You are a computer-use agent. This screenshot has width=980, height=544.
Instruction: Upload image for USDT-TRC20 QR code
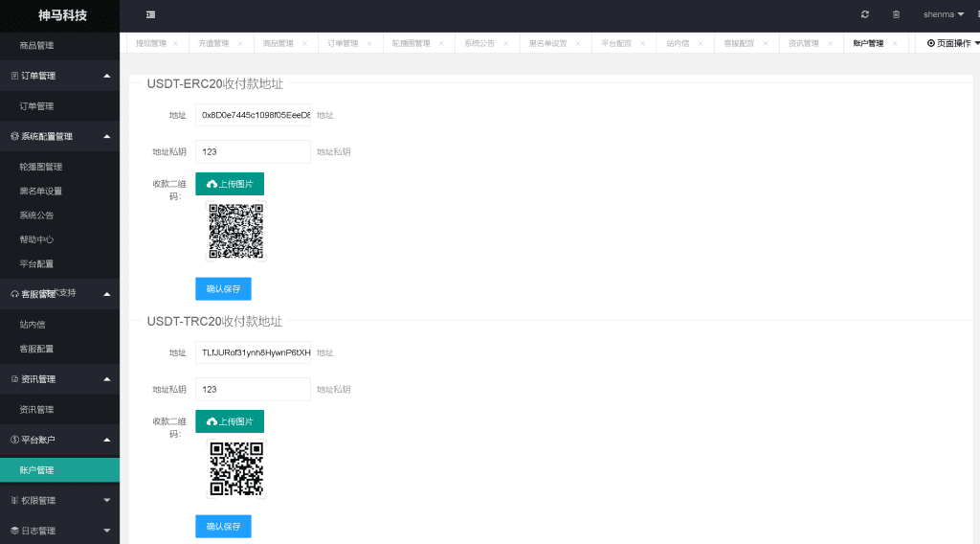pos(230,421)
